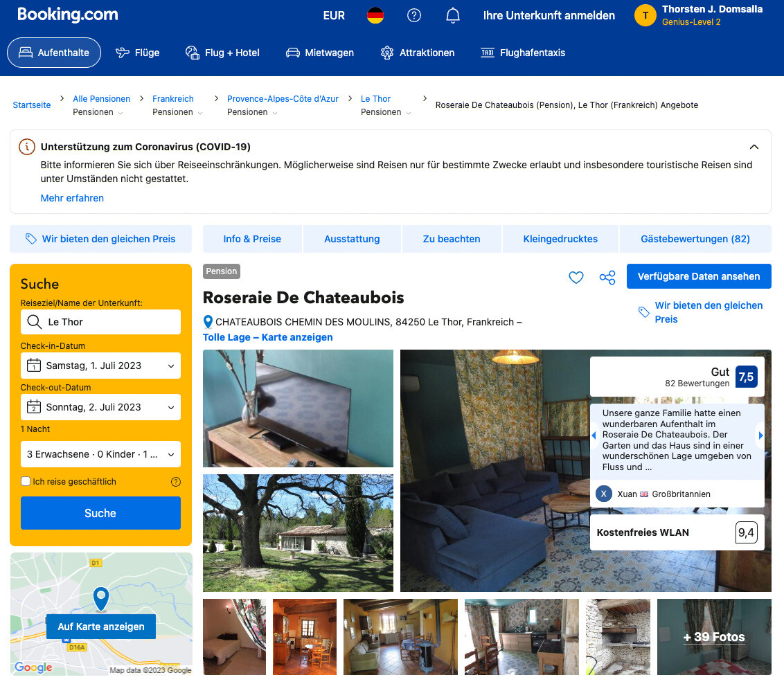Click 'Verfügbare Daten ansehen' button
This screenshot has width=784, height=693.
[699, 276]
